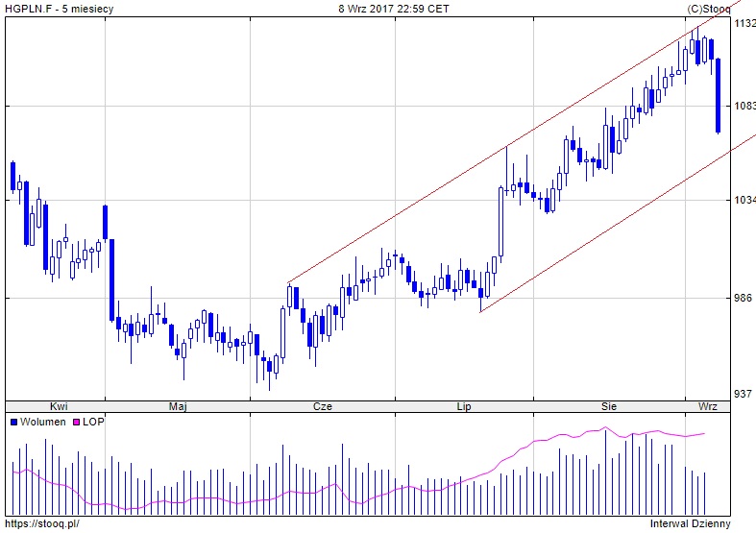Select the HGPLN.F - 5 miesiecy title
The width and height of the screenshot is (756, 533).
(60, 9)
